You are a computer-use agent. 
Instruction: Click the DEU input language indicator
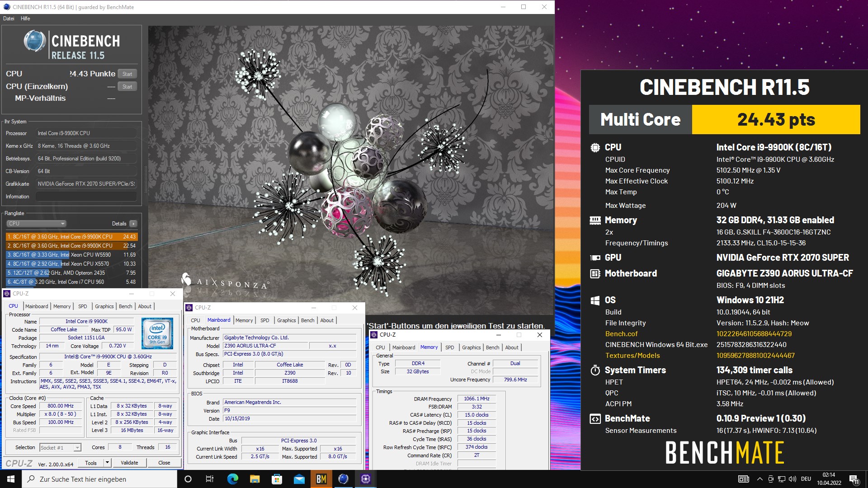806,479
